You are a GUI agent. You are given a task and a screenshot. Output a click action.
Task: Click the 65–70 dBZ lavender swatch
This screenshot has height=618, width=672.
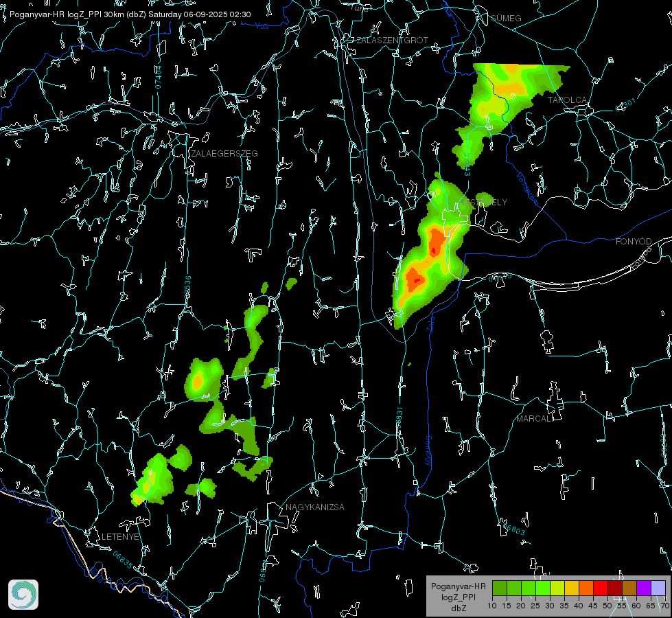658,588
